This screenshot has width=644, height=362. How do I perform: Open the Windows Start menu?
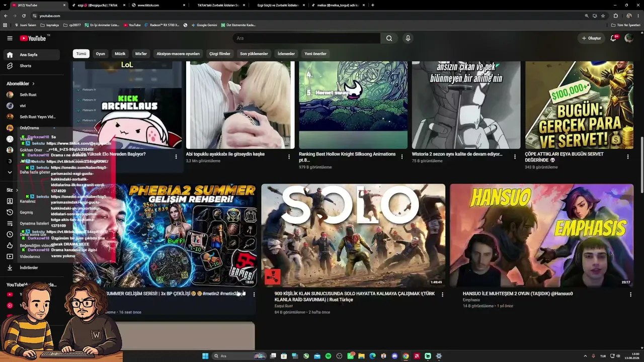point(205,356)
